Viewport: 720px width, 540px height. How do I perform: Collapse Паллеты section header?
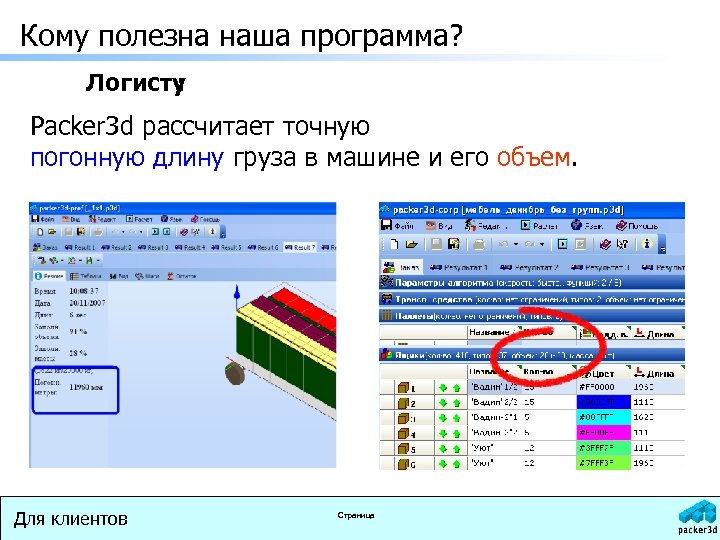(532, 316)
